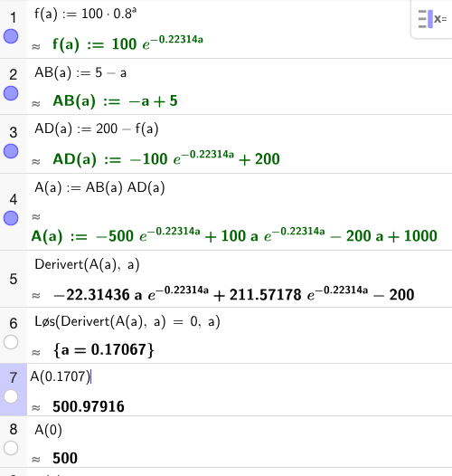The width and height of the screenshot is (452, 476).
Task: Toggle visibility circle for row 4 A(a)
Action: pos(11,218)
